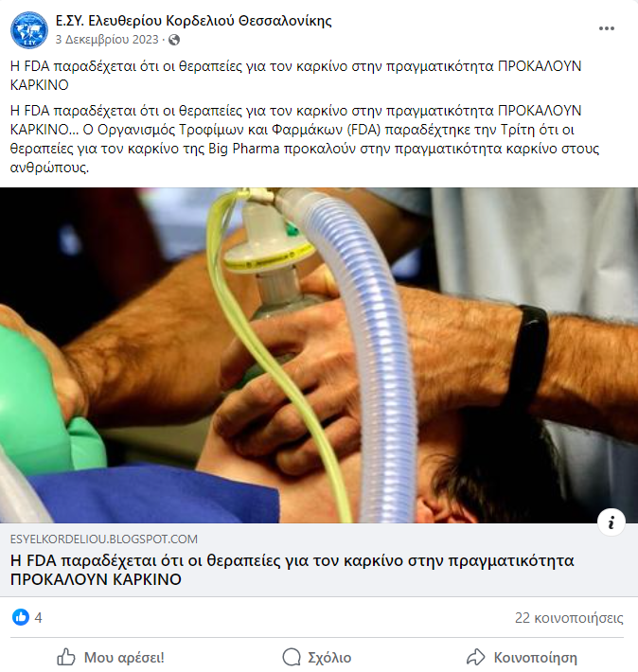
Task: Click the first post caption paragraph text
Action: [296, 76]
